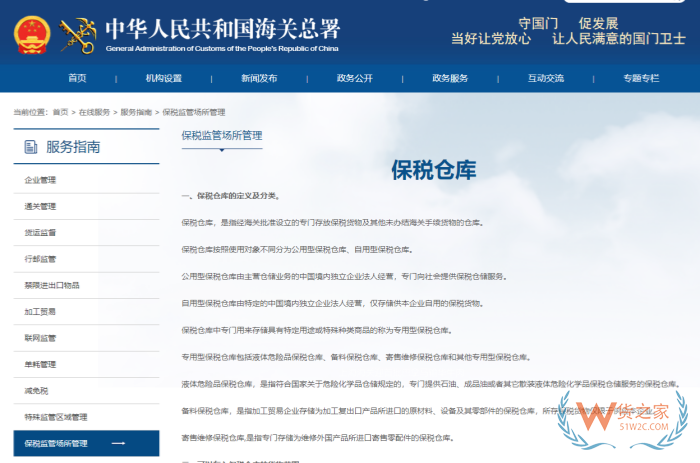Go to 服务指南 in the breadcrumb
Image resolution: width=700 pixels, height=463 pixels.
(x=136, y=112)
